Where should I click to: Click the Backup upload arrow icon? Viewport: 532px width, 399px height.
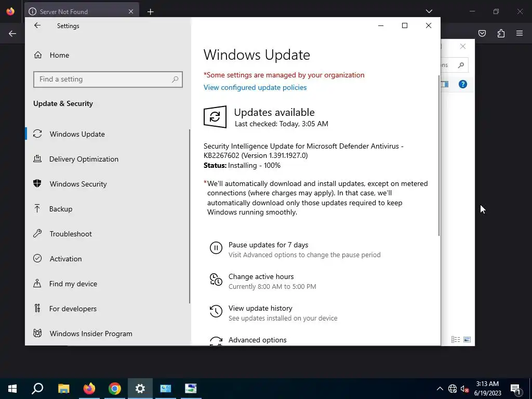coord(37,208)
